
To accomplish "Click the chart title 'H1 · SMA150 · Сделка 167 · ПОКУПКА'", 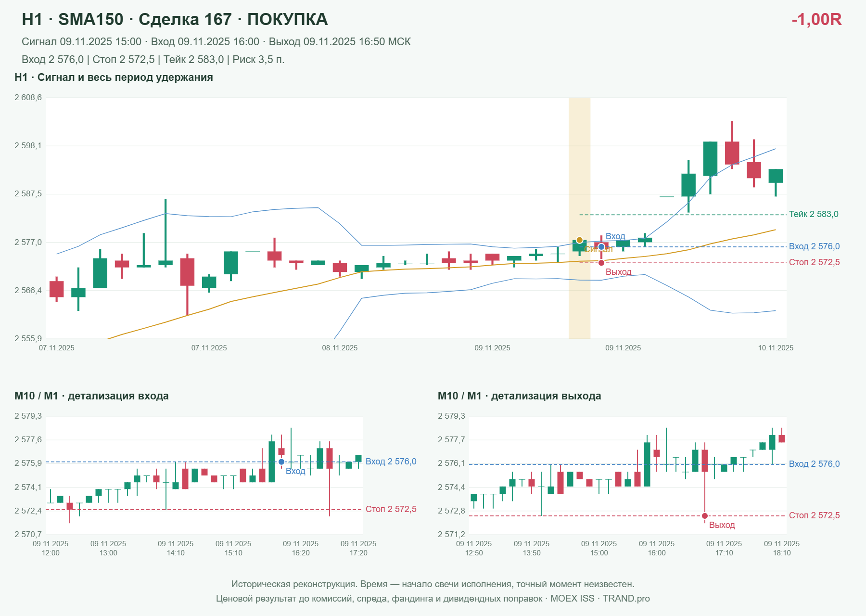I will [x=175, y=19].
